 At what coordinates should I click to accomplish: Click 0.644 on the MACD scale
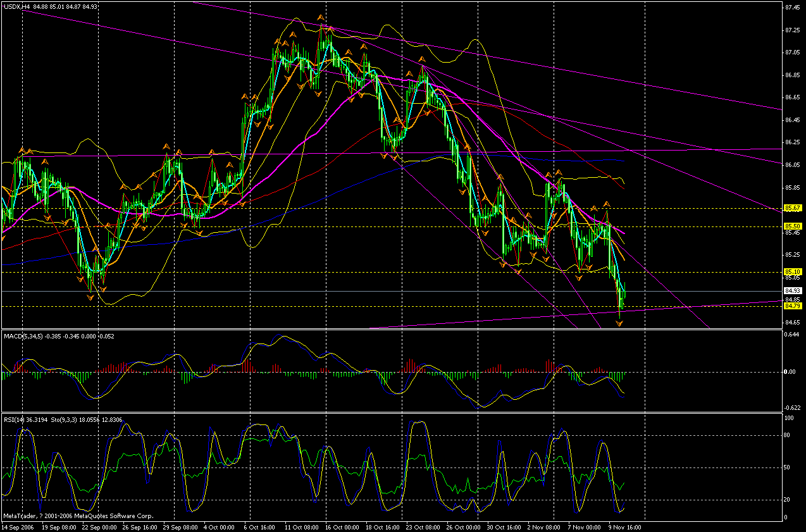click(793, 335)
